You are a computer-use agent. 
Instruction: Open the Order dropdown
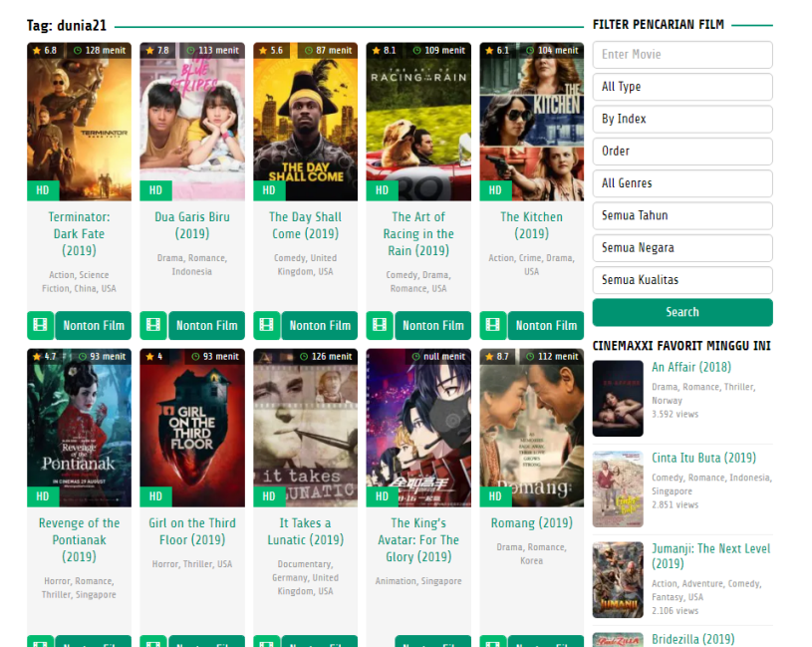coord(682,151)
